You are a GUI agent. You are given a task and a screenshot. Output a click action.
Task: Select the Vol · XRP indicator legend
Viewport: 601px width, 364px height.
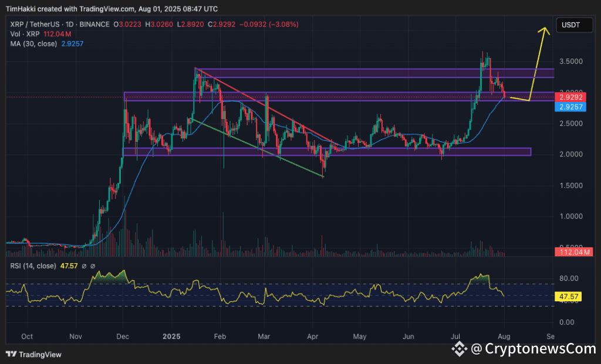point(25,34)
